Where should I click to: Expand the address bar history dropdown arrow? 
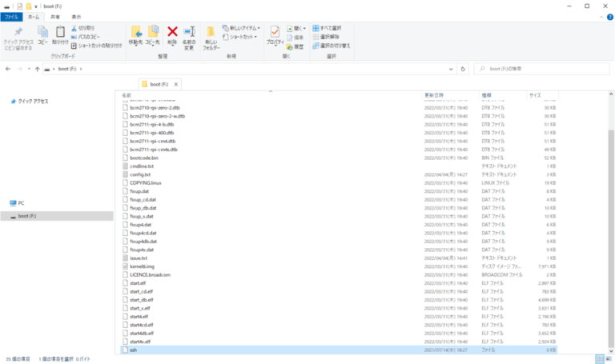(x=453, y=69)
